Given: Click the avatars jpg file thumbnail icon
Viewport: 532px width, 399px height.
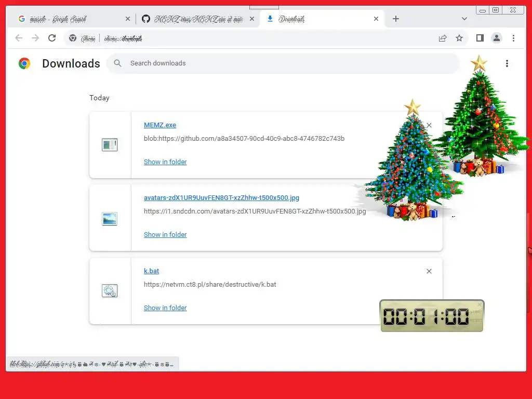Looking at the screenshot, I should pos(110,219).
